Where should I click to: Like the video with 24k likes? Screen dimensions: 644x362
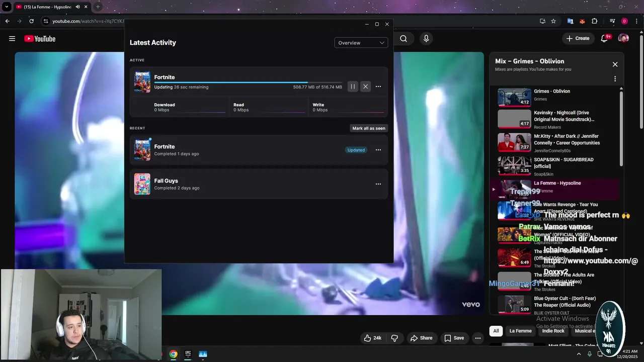click(372, 338)
